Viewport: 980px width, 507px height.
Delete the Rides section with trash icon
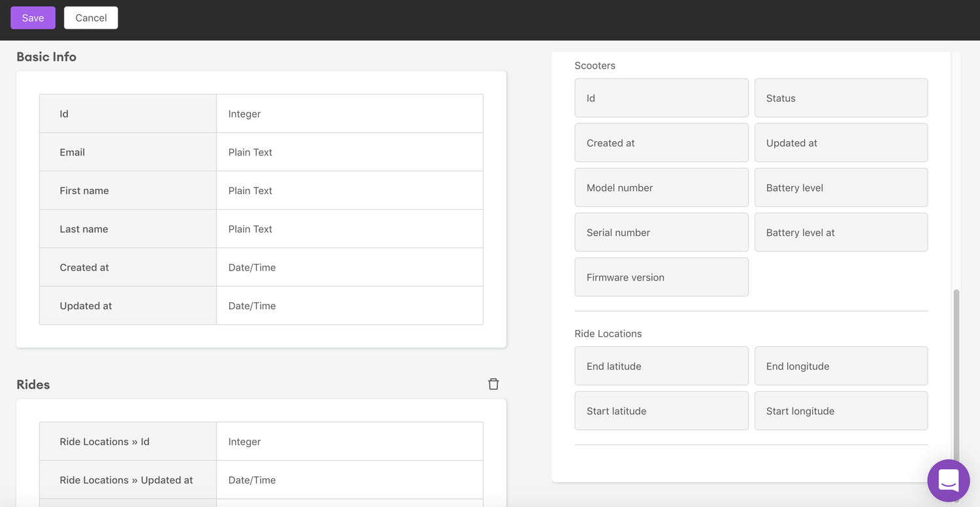493,384
